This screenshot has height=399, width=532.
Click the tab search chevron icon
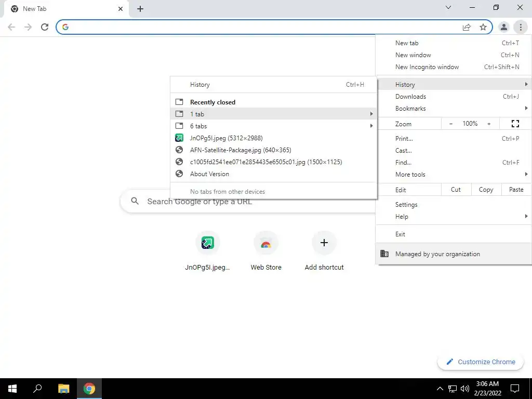click(x=448, y=7)
